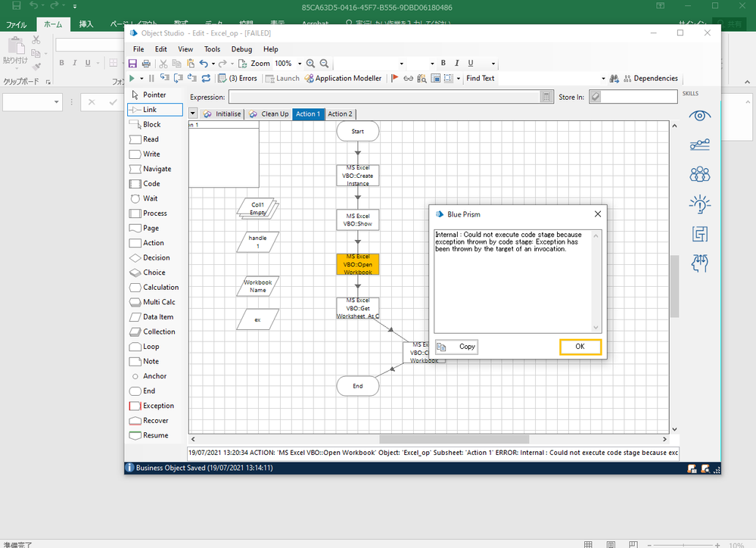Click the three-people icon in Skills toolbar
Viewport: 756px width, 548px height.
coord(699,174)
